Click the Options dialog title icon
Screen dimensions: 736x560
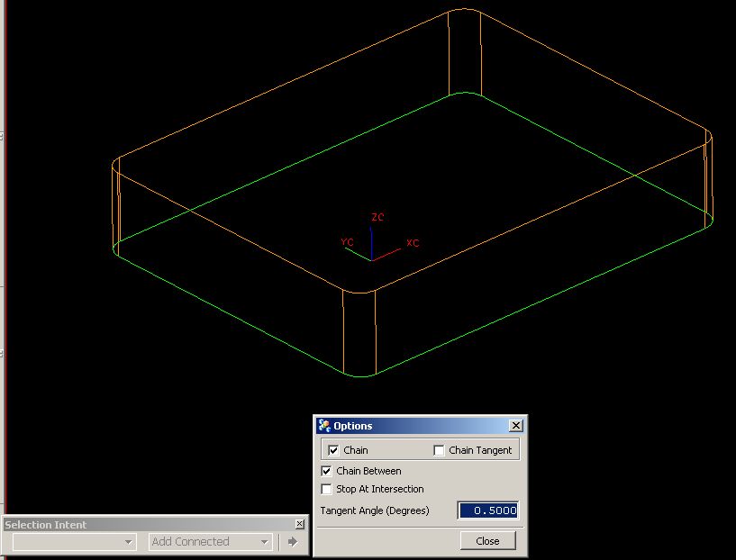point(324,425)
